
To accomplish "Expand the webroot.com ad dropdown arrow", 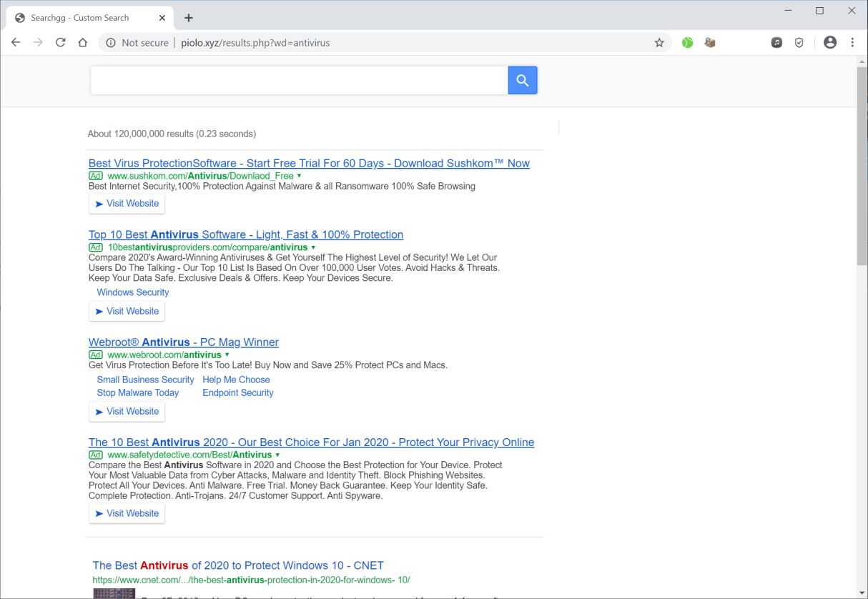I will click(x=227, y=355).
